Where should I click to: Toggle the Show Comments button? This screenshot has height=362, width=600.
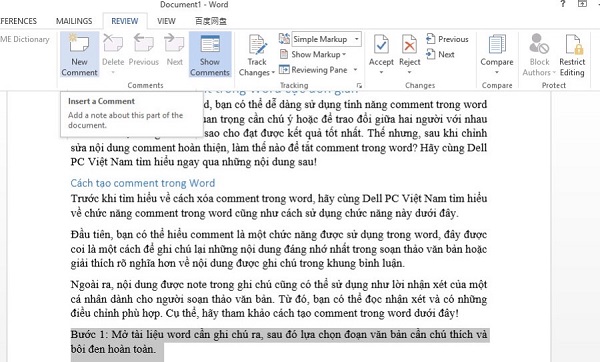click(210, 54)
